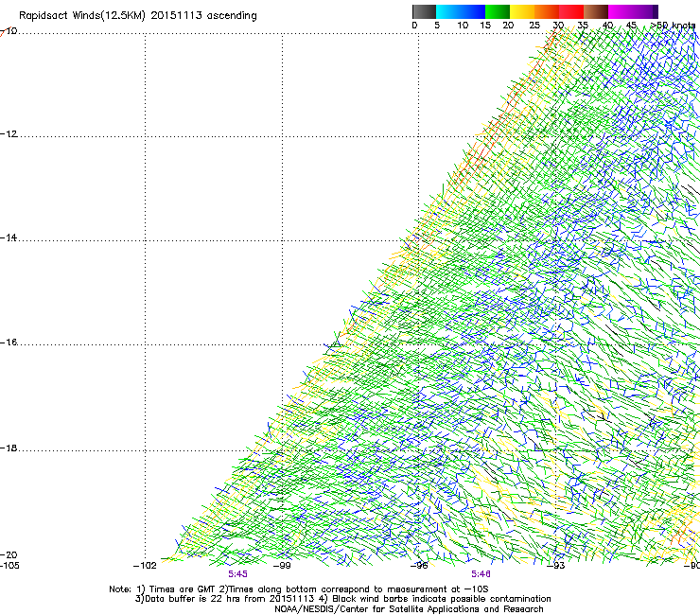Click the '-20' latitude axis label

pos(9,554)
